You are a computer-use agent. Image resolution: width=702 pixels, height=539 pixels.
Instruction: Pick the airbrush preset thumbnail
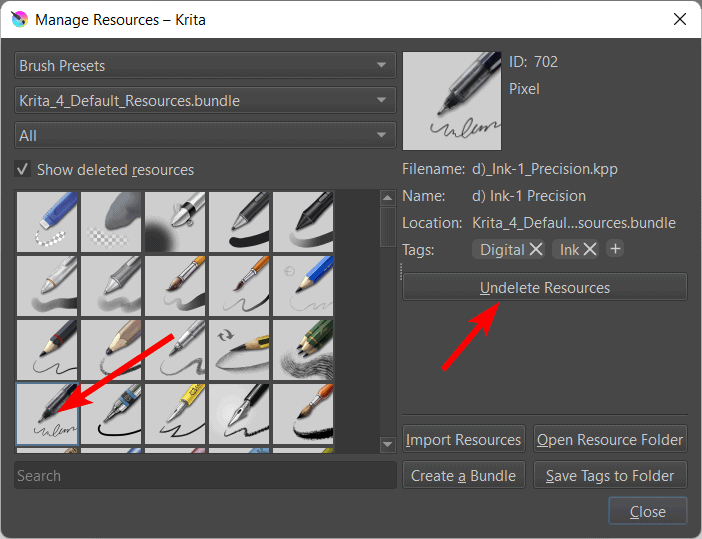176,222
